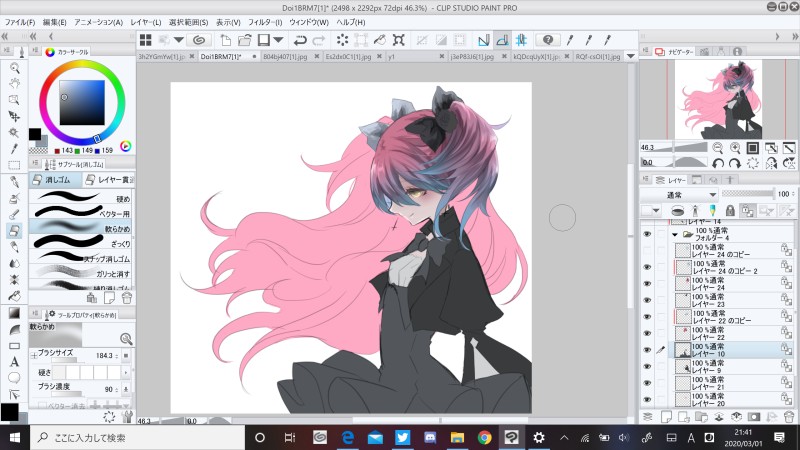Toggle Clip to Layer Below icon
This screenshot has height=450, width=800.
(678, 210)
